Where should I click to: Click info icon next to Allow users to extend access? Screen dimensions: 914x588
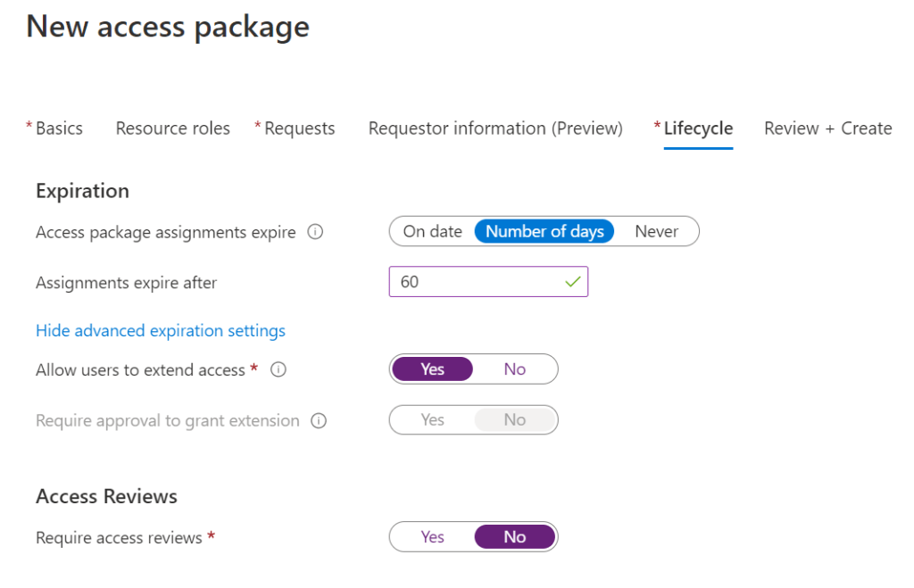point(278,369)
